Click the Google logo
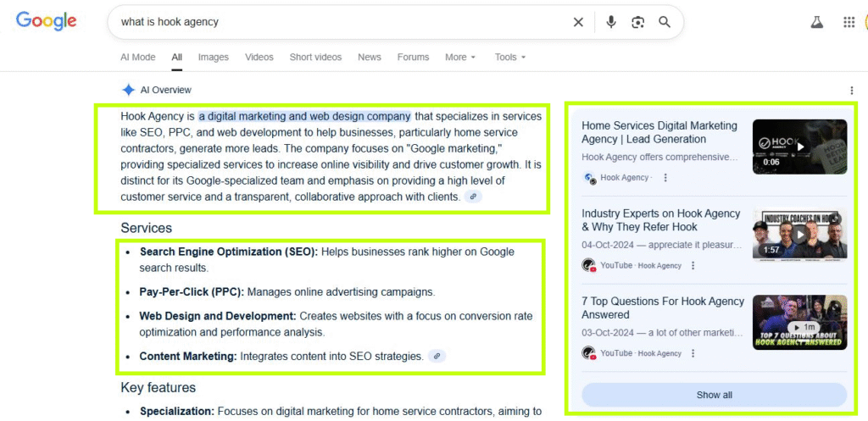 pyautogui.click(x=47, y=21)
